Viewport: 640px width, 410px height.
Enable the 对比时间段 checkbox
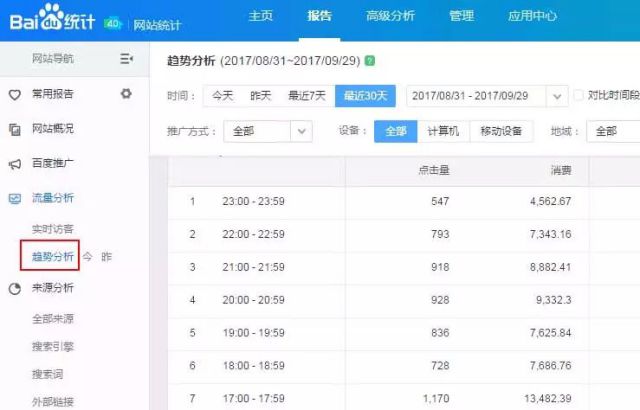[579, 96]
